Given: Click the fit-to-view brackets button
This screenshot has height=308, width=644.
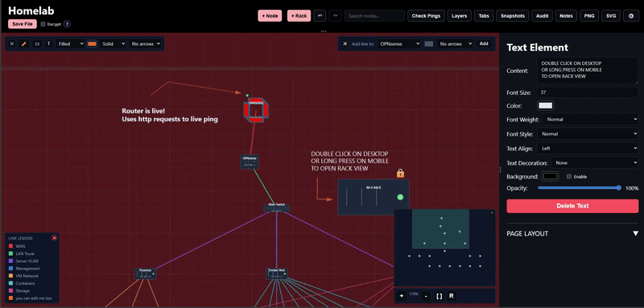Looking at the screenshot, I should [x=439, y=296].
